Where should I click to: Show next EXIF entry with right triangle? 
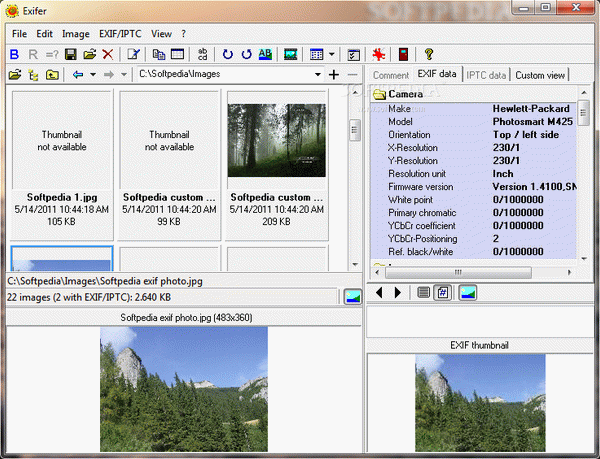pyautogui.click(x=398, y=293)
